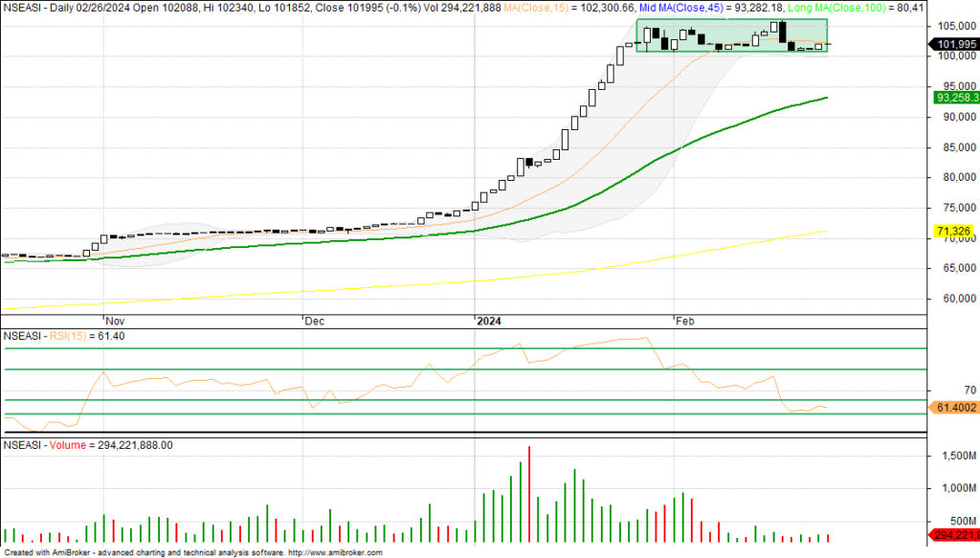Click the amibroker.com link in the footer
Viewport: 980px width, 558px height.
tap(336, 553)
